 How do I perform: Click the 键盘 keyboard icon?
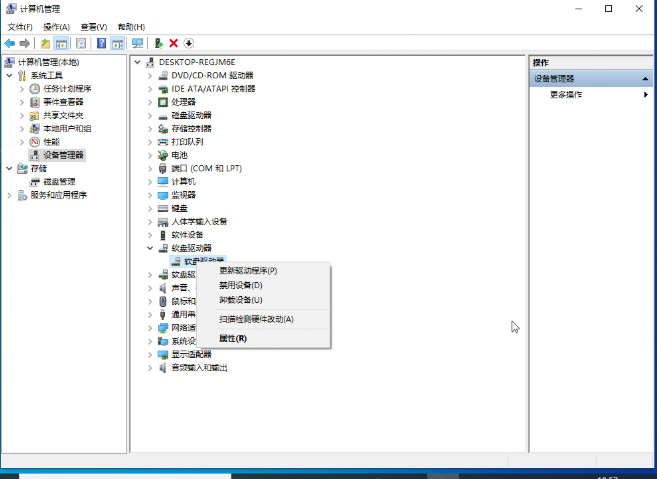(x=163, y=208)
